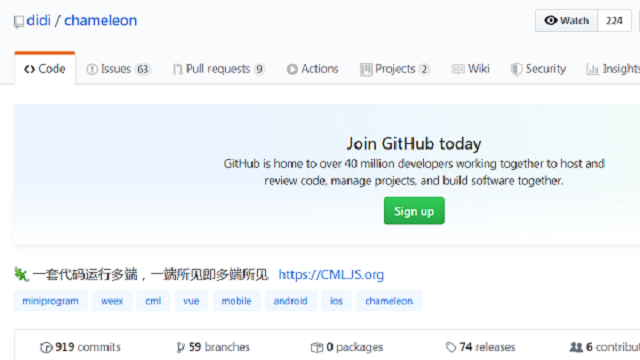Click the 9 pull requests counter badge

pos(259,69)
